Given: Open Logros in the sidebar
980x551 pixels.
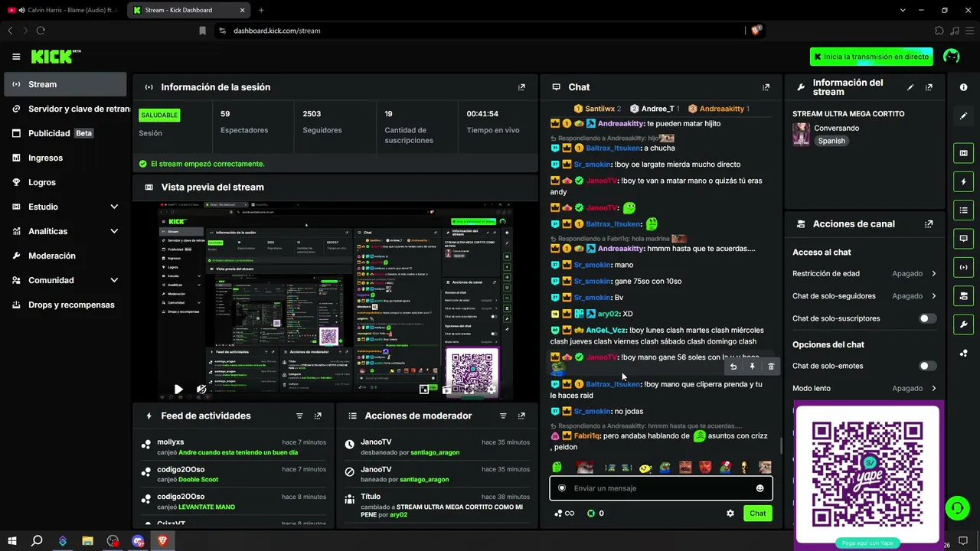Looking at the screenshot, I should point(65,182).
